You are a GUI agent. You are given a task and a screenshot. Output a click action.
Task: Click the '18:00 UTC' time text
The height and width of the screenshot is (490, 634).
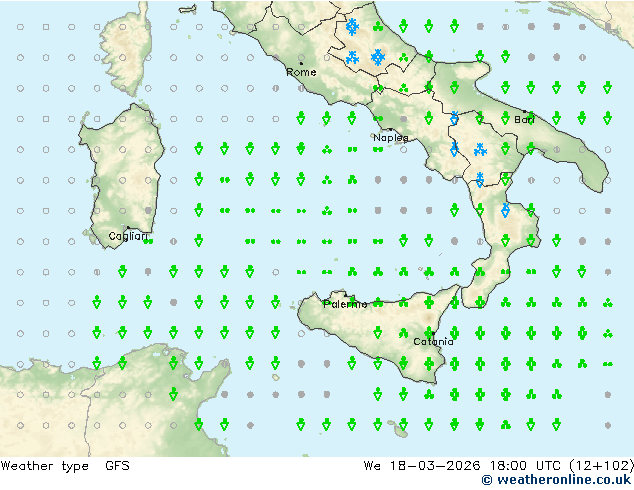[x=525, y=466]
